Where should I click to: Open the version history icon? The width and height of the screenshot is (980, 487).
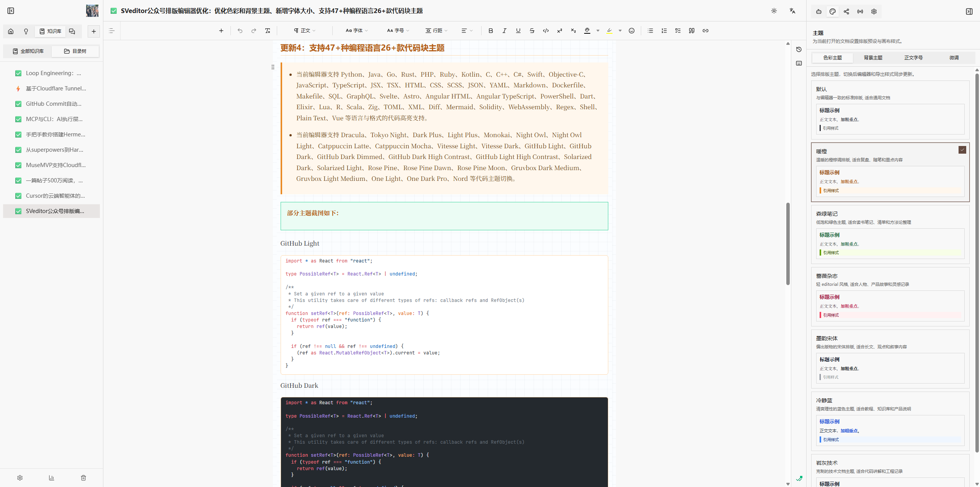point(799,49)
